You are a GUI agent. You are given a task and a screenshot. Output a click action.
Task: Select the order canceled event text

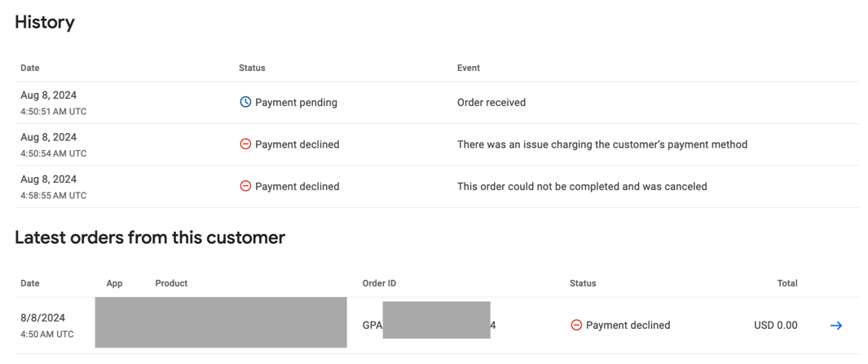(582, 187)
